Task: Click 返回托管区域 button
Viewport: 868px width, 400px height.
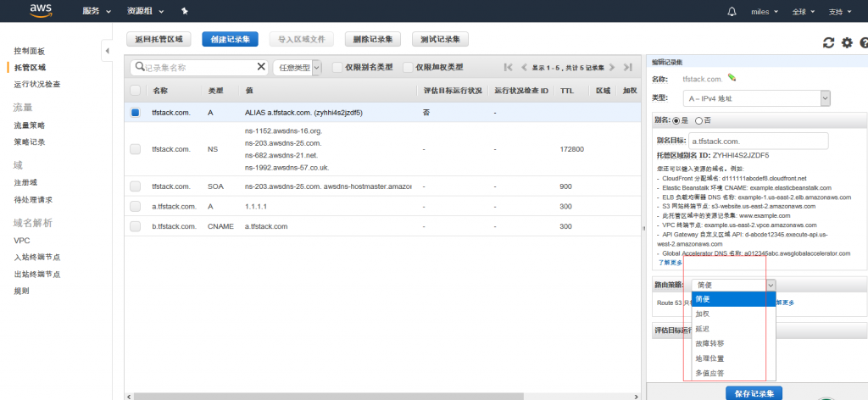Action: (x=159, y=39)
